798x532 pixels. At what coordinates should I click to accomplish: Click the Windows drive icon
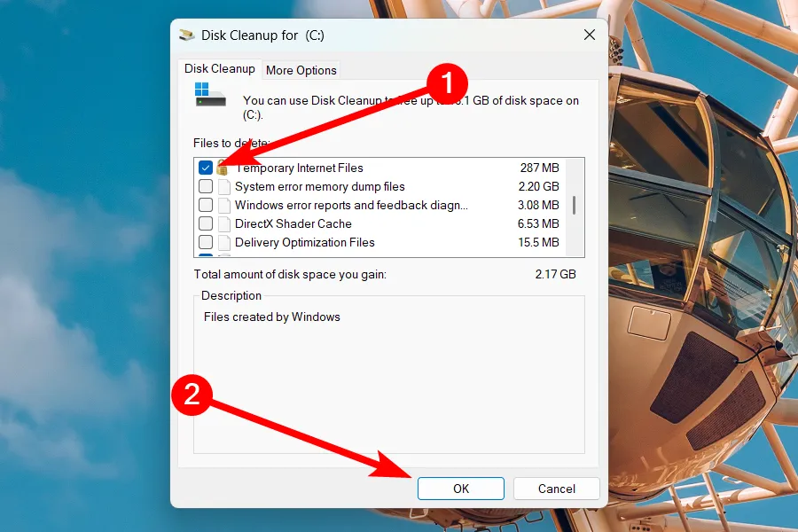tap(210, 95)
